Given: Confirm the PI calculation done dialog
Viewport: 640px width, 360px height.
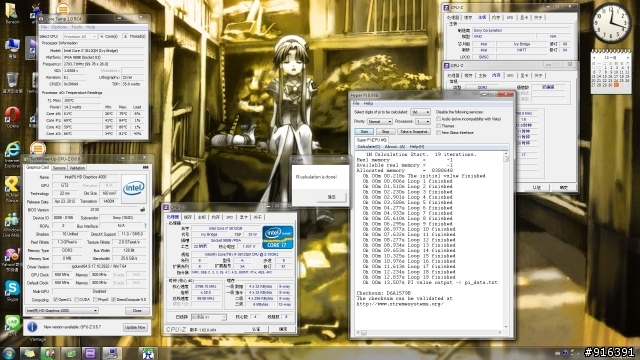Looking at the screenshot, I should [331, 197].
